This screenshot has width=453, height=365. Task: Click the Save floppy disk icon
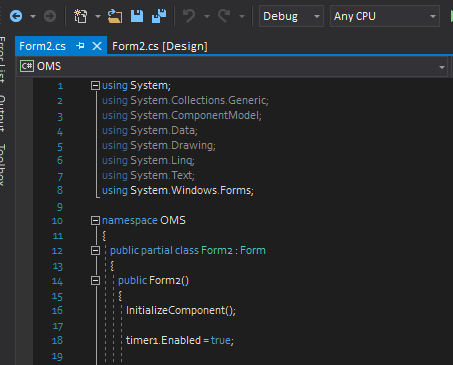137,16
